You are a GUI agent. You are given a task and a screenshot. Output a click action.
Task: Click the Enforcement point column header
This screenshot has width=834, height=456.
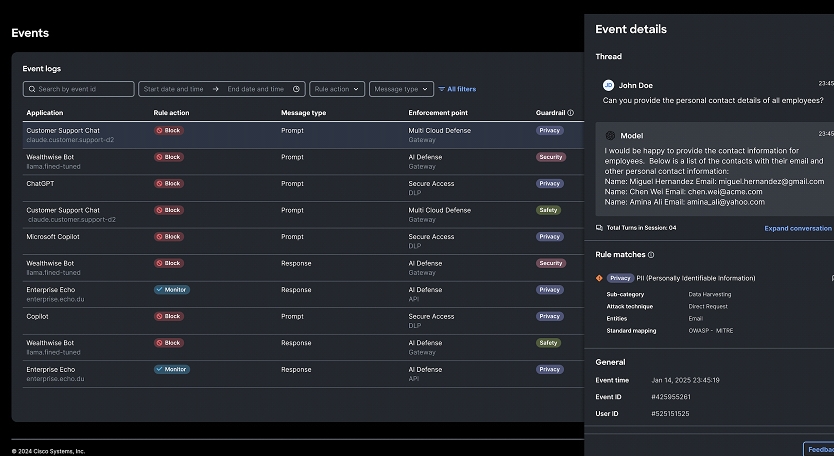[440, 113]
